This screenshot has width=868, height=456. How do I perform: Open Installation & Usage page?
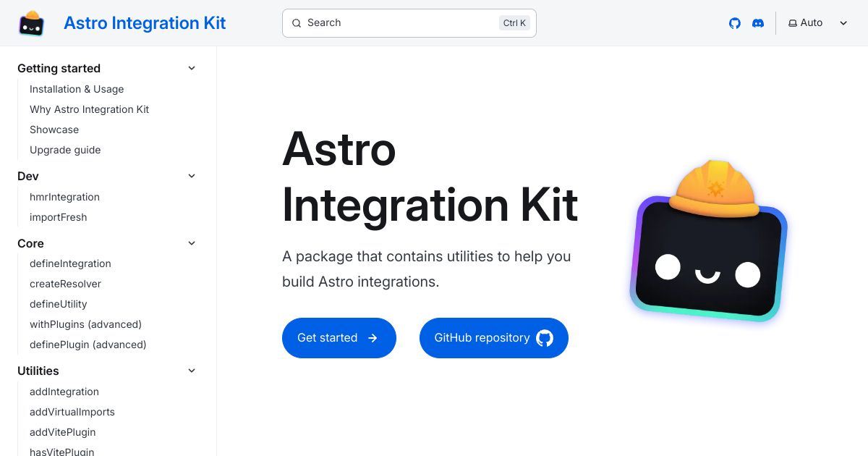tap(77, 89)
